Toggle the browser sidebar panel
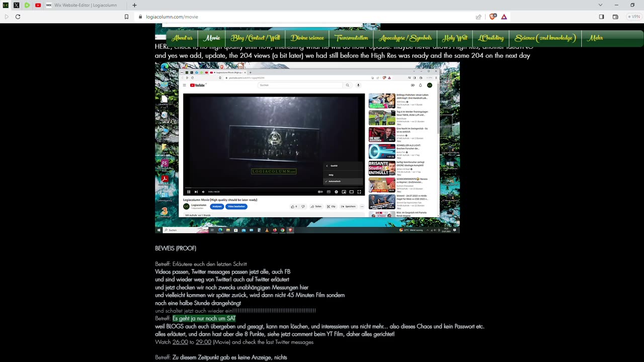 (601, 17)
